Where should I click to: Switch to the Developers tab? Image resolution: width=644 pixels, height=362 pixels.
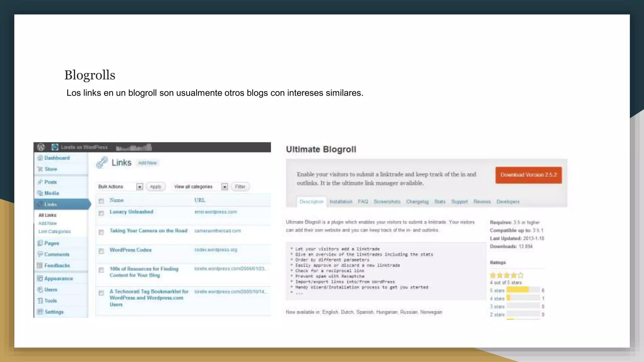coord(508,201)
